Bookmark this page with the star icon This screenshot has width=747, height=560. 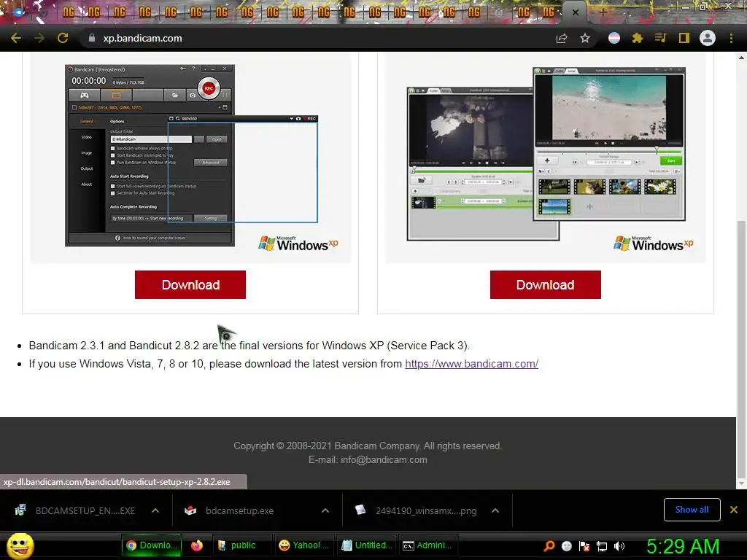pyautogui.click(x=585, y=38)
